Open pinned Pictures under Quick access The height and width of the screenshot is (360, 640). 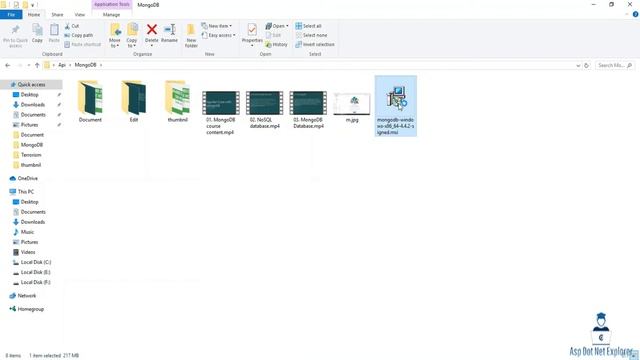click(29, 125)
